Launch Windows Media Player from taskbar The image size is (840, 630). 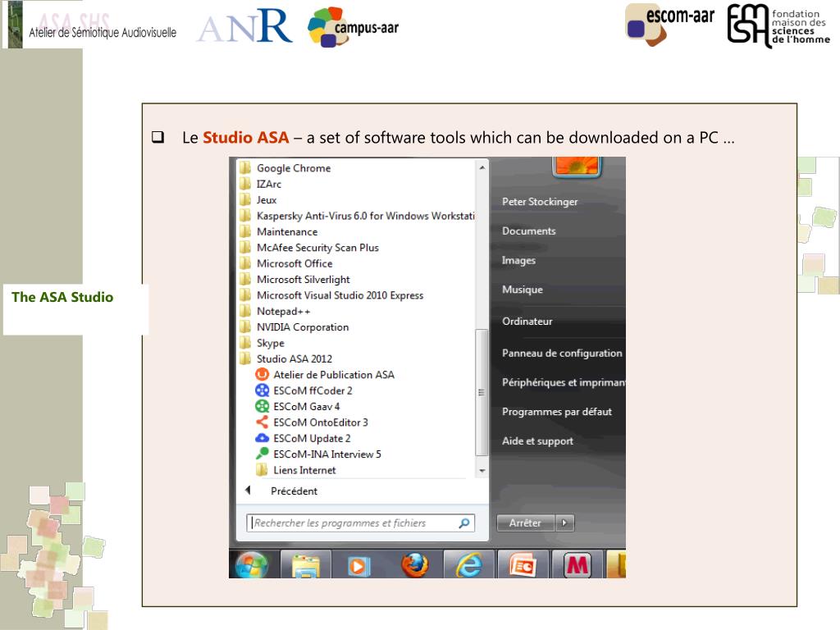[358, 566]
